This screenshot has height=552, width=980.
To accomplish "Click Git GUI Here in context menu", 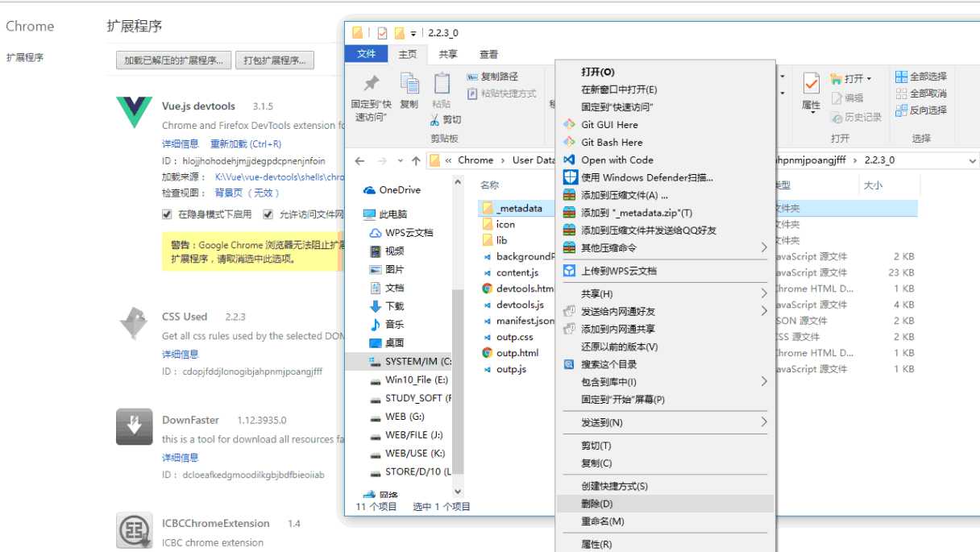I will (x=609, y=125).
